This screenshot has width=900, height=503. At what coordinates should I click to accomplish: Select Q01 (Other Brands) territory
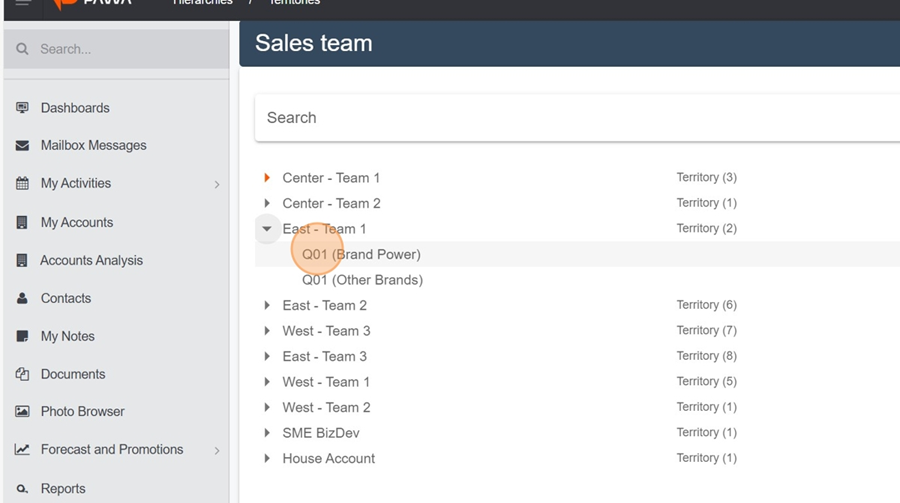point(362,280)
